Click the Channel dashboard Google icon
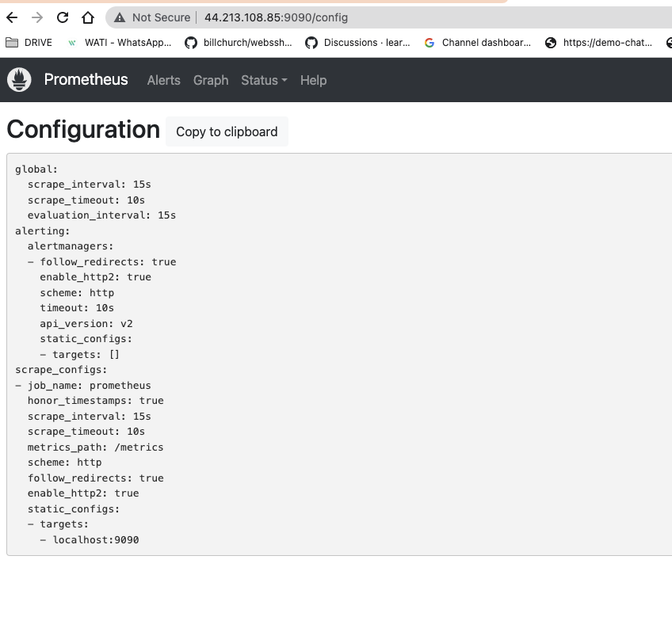Screen dimensions: 672x632 tap(430, 43)
